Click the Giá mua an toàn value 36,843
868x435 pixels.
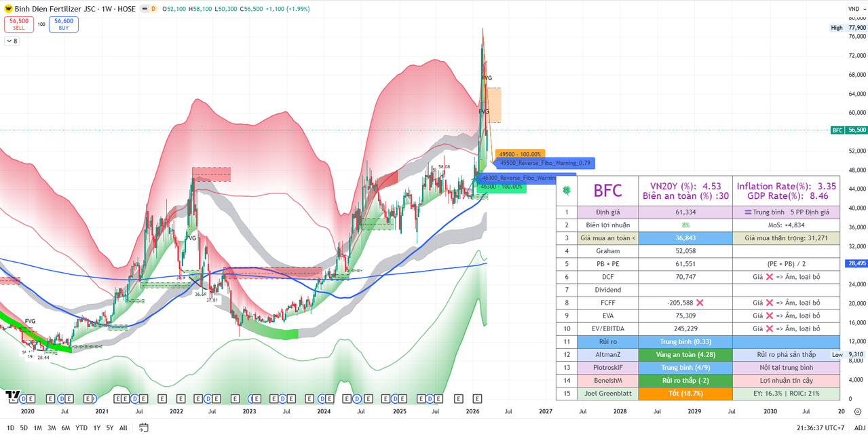click(x=685, y=238)
